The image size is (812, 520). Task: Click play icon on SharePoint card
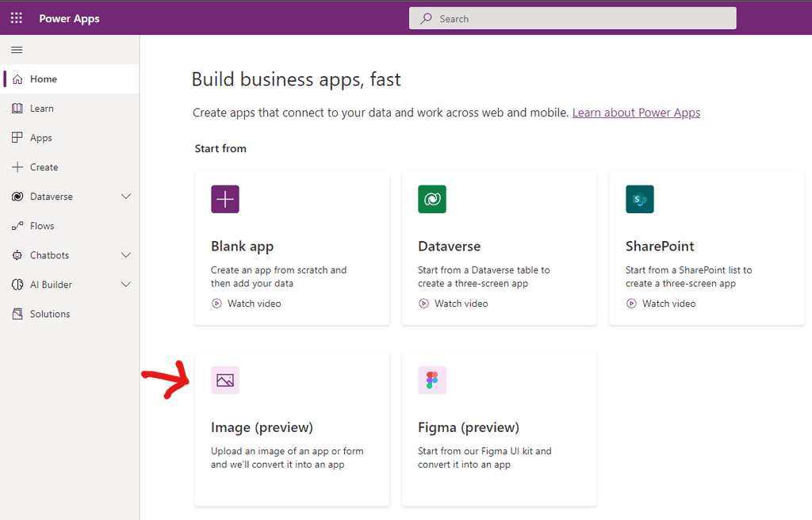[631, 304]
